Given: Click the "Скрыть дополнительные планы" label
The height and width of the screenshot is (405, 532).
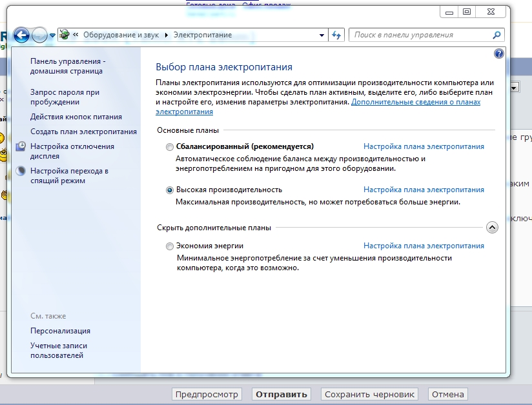Looking at the screenshot, I should pyautogui.click(x=214, y=228).
